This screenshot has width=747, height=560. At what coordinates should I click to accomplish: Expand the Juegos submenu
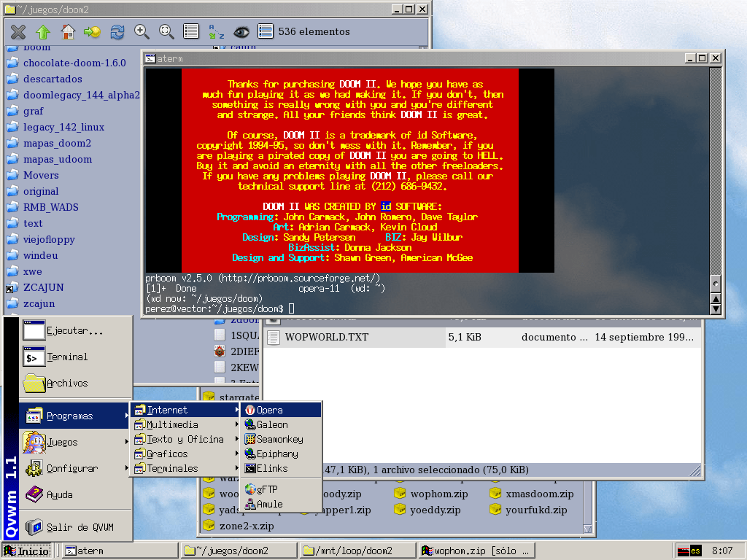pos(75,442)
